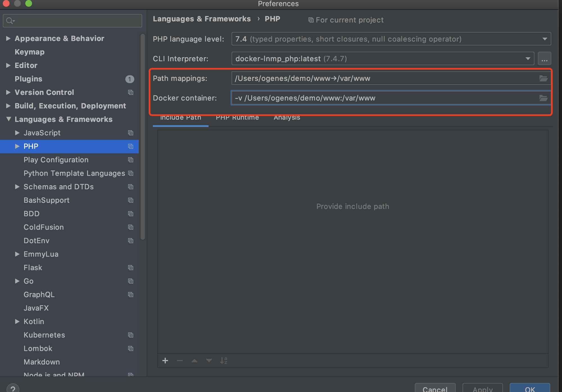Click the remove include path minus icon

tap(180, 361)
